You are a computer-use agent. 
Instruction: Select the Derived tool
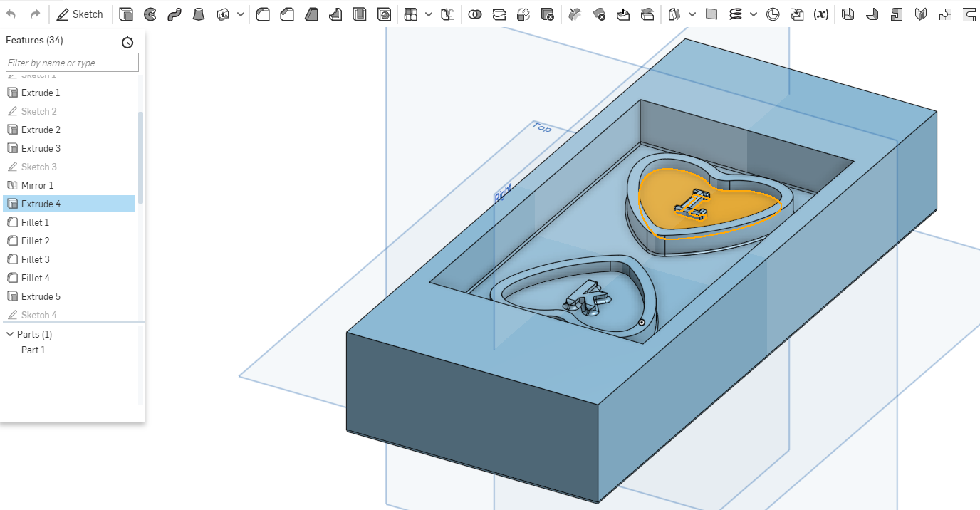tap(797, 14)
